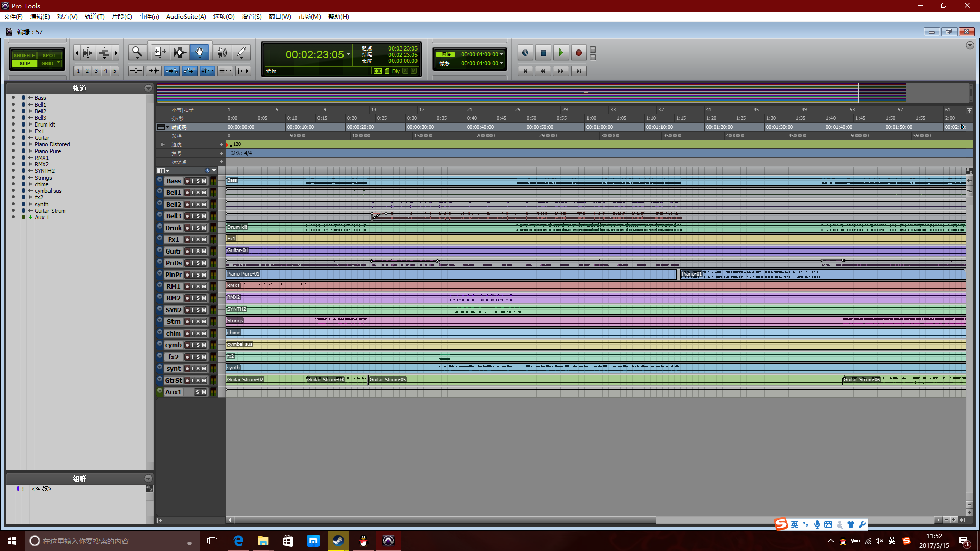The height and width of the screenshot is (551, 980).
Task: Click the universe overview strip
Action: click(561, 93)
